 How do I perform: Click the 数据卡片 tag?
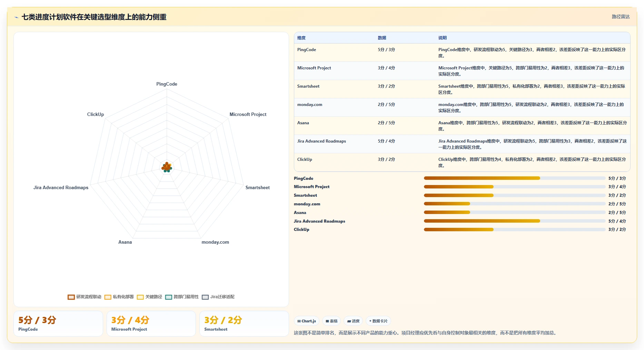pyautogui.click(x=378, y=321)
